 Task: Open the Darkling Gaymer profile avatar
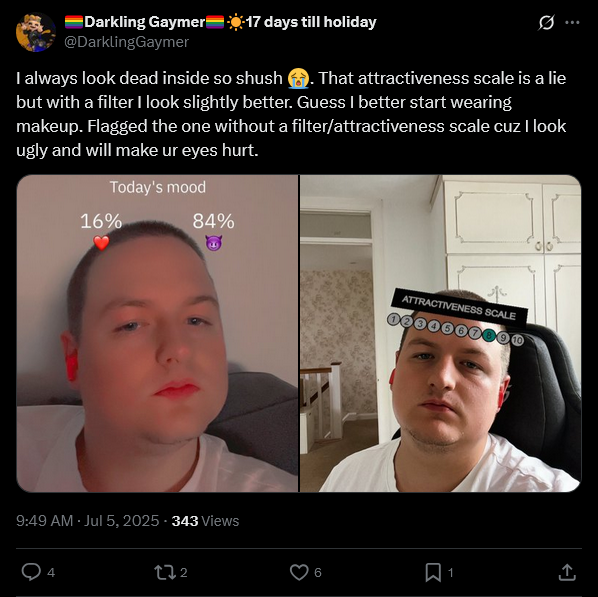click(35, 32)
